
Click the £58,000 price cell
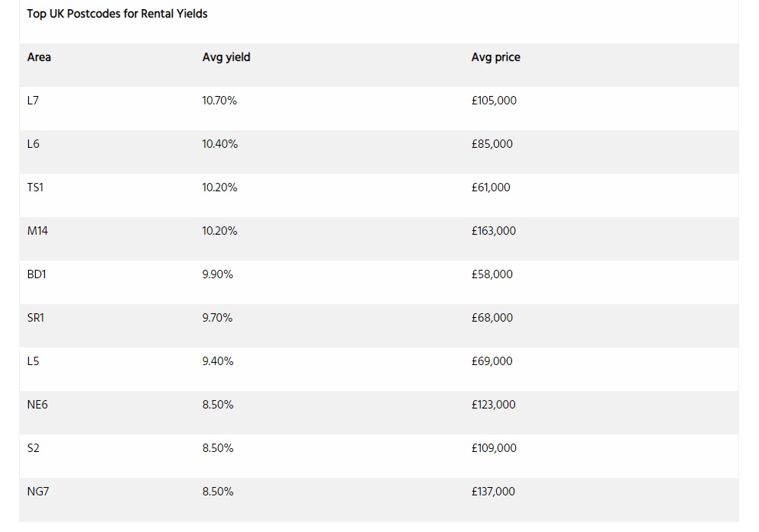coord(492,274)
